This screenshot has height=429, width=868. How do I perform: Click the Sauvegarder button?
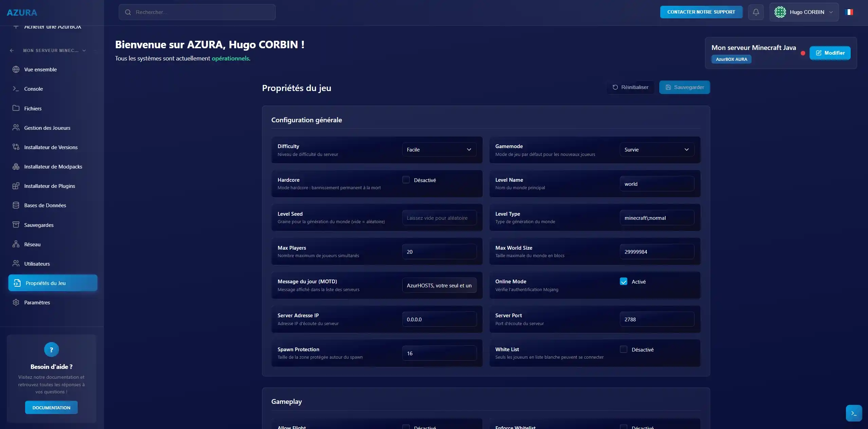[x=684, y=87]
